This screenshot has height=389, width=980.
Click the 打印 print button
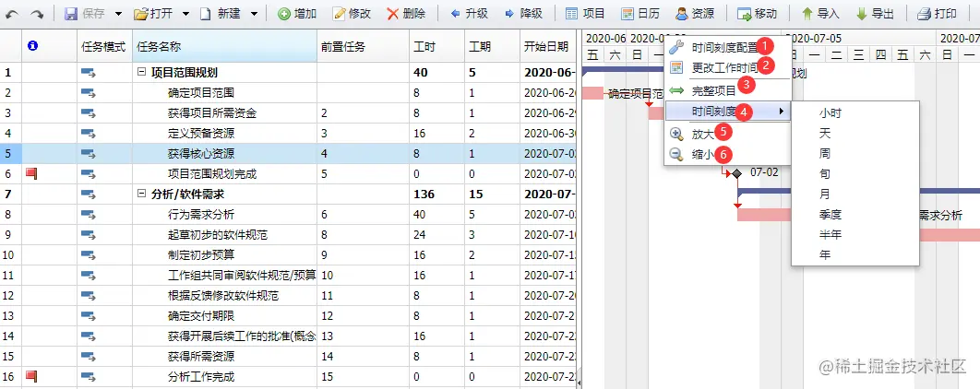coord(937,13)
